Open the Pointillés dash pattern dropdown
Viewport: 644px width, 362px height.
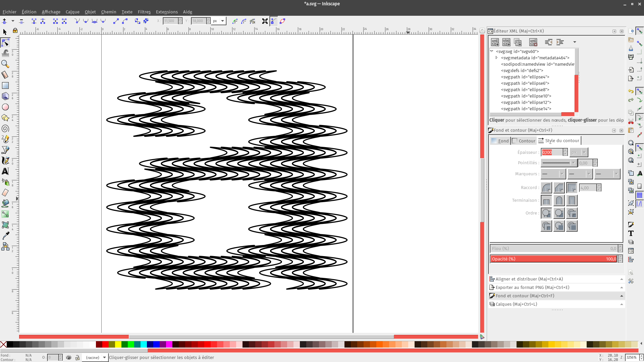click(559, 163)
